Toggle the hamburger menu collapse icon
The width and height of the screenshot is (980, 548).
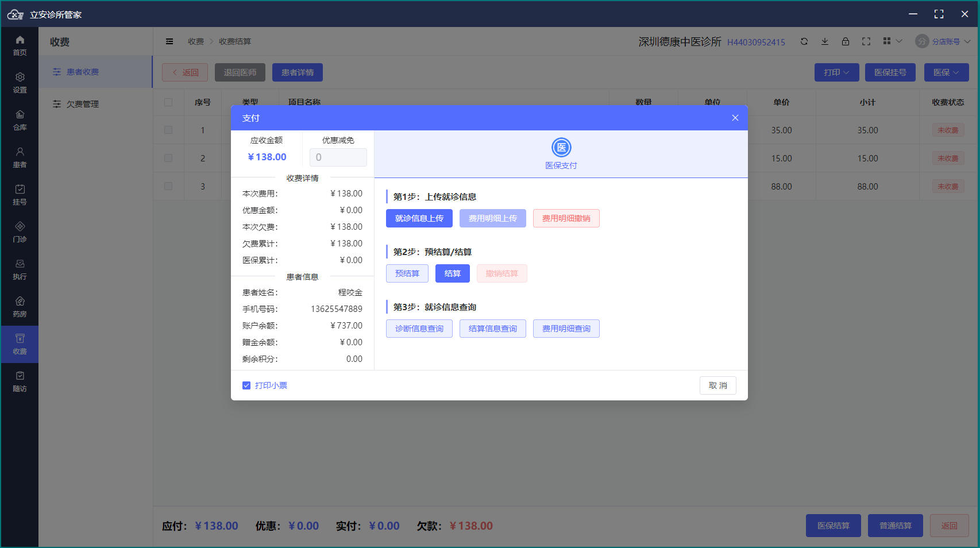point(169,41)
